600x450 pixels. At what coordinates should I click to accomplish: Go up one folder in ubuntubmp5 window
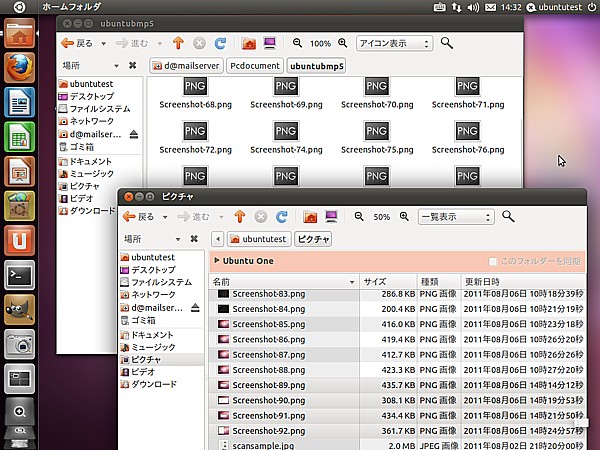point(178,43)
